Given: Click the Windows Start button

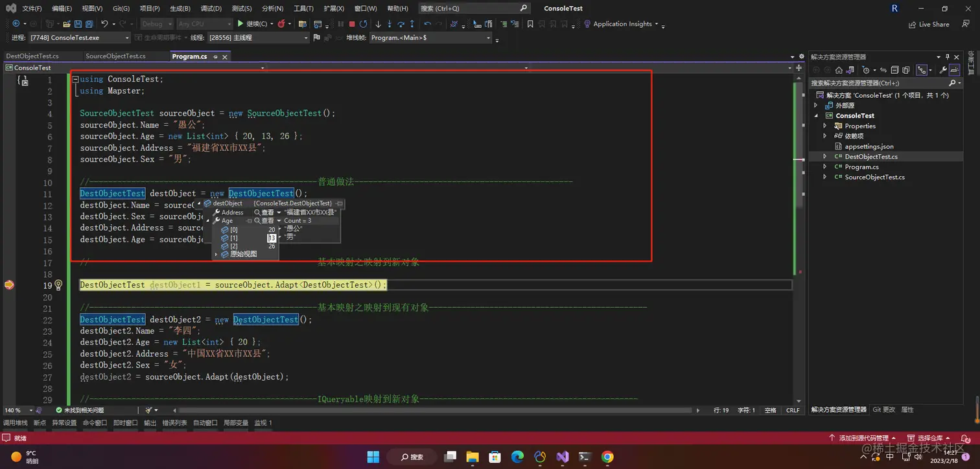Looking at the screenshot, I should 373,457.
